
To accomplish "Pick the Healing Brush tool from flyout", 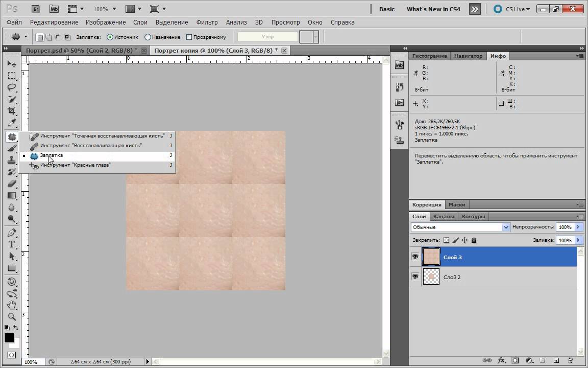I will 90,146.
